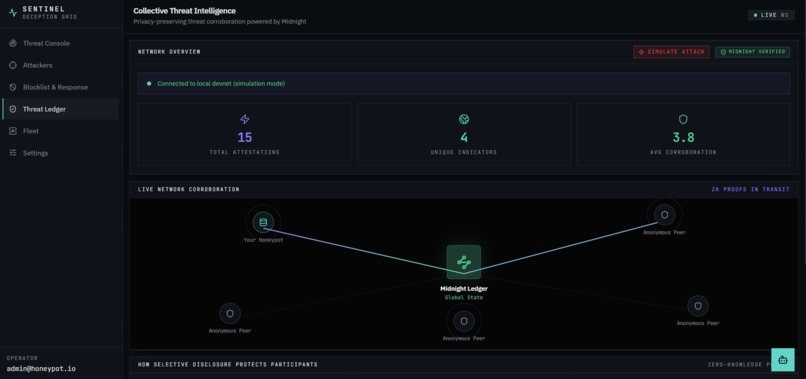The height and width of the screenshot is (379, 806).
Task: Click the Simulate Attack button
Action: pos(671,52)
